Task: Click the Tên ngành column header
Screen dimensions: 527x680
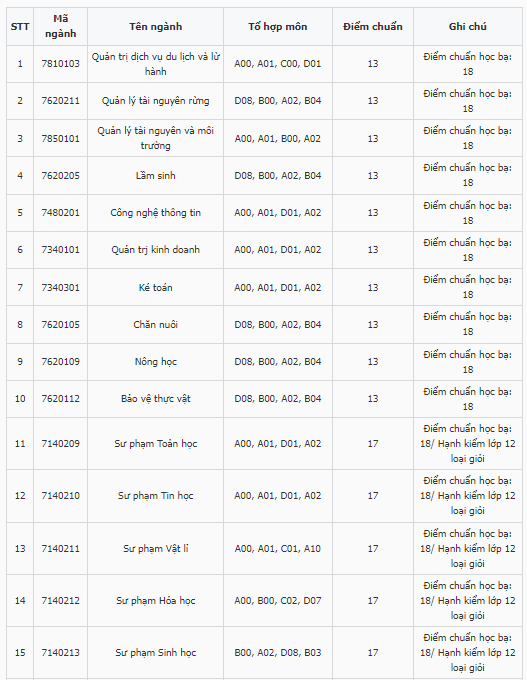Action: (155, 26)
